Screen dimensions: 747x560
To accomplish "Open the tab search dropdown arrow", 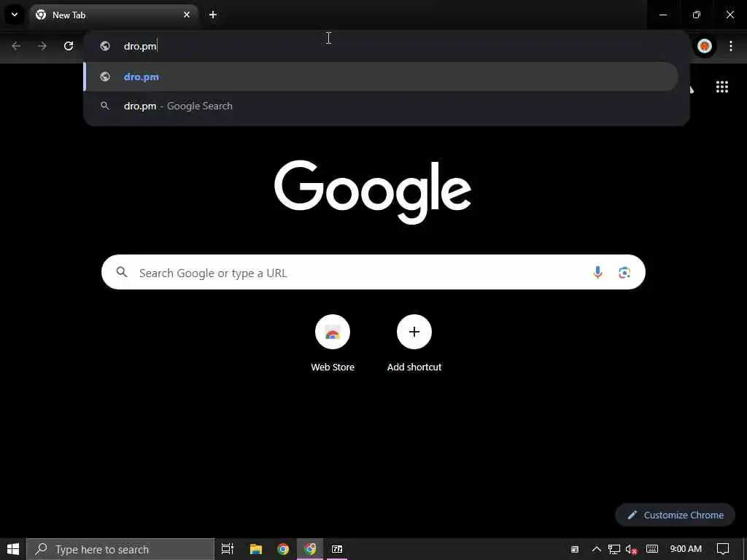I will [15, 15].
